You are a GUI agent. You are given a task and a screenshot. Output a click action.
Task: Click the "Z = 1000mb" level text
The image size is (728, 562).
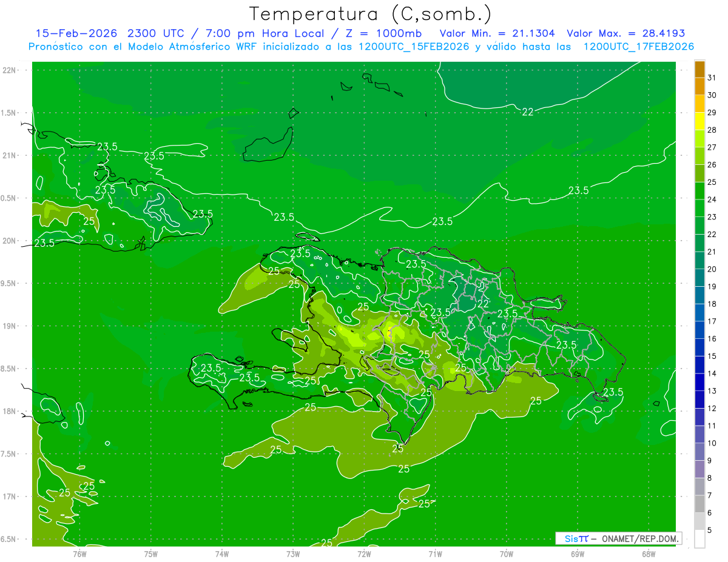point(385,33)
